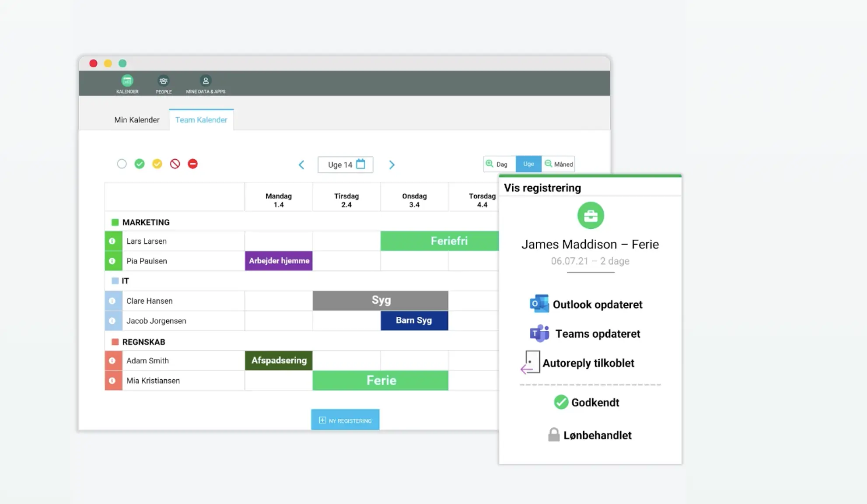Open info icon for Jacob Jorgensen

pos(112,321)
